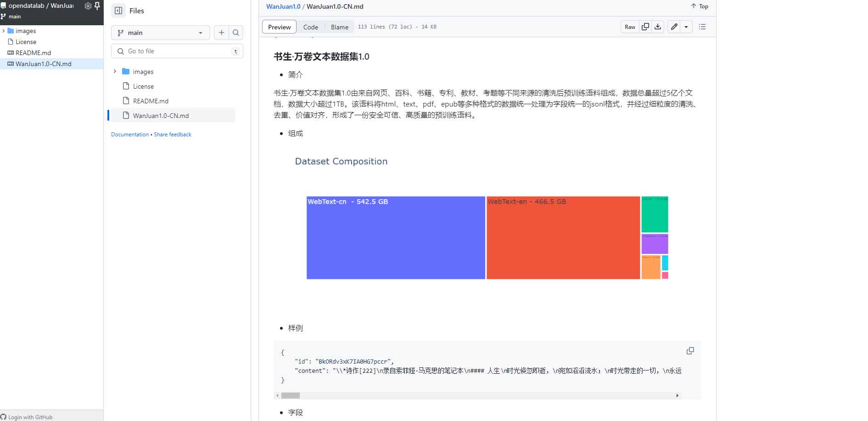The image size is (868, 421).
Task: Jump to Top of file
Action: click(x=700, y=6)
